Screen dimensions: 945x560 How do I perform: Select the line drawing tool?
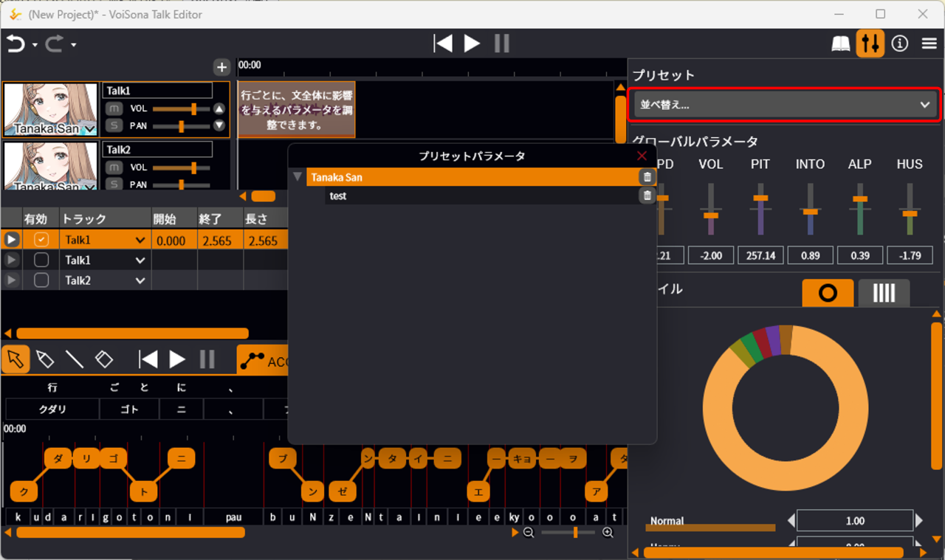(75, 359)
